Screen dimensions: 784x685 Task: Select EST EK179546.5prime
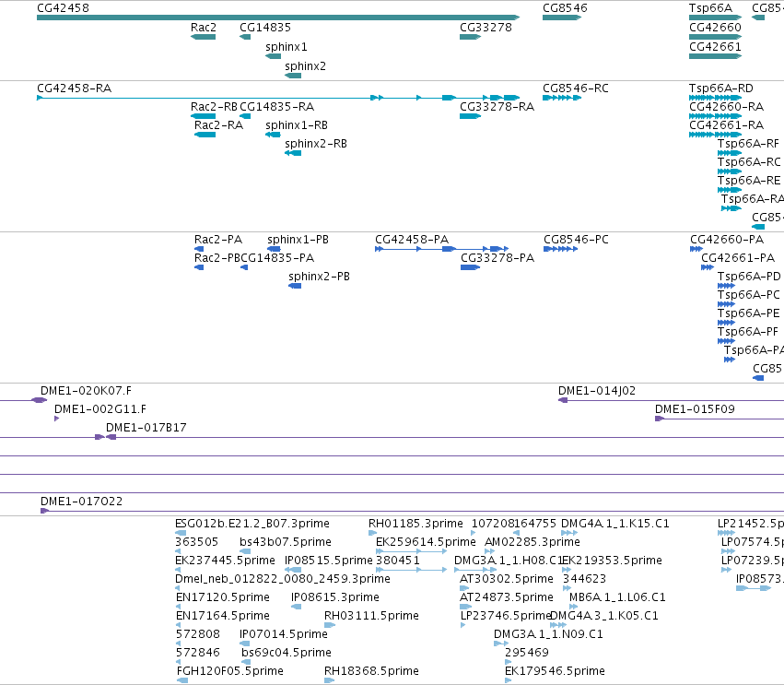[x=509, y=680]
